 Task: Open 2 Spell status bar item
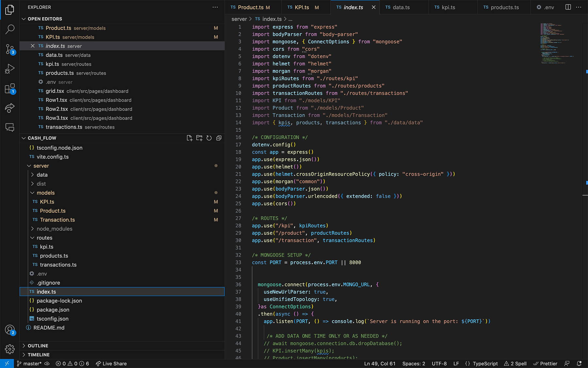tap(515, 363)
